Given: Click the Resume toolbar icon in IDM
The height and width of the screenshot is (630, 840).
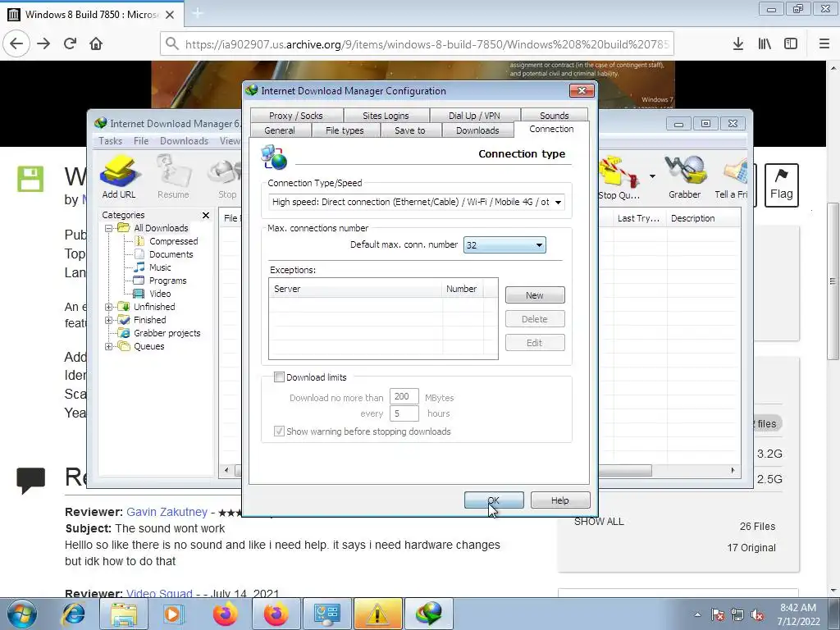Looking at the screenshot, I should click(173, 177).
